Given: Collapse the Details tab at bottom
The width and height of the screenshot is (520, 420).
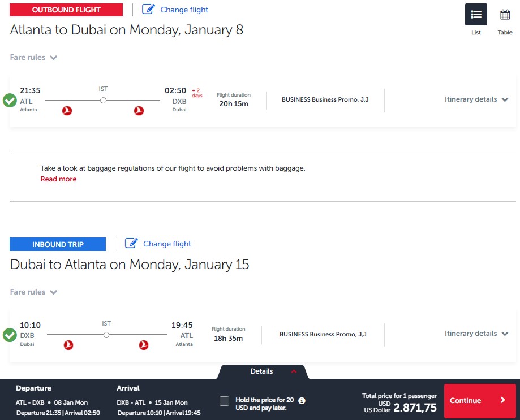Looking at the screenshot, I should (263, 371).
